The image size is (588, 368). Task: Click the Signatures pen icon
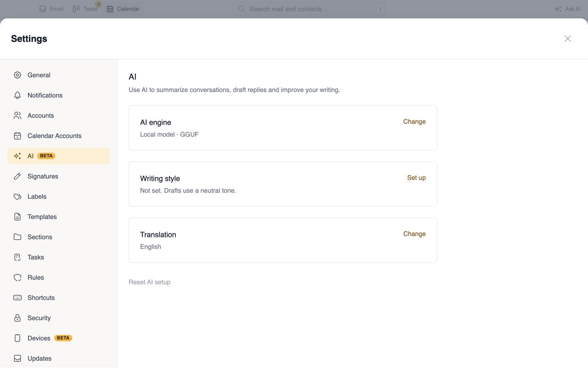pos(17,176)
